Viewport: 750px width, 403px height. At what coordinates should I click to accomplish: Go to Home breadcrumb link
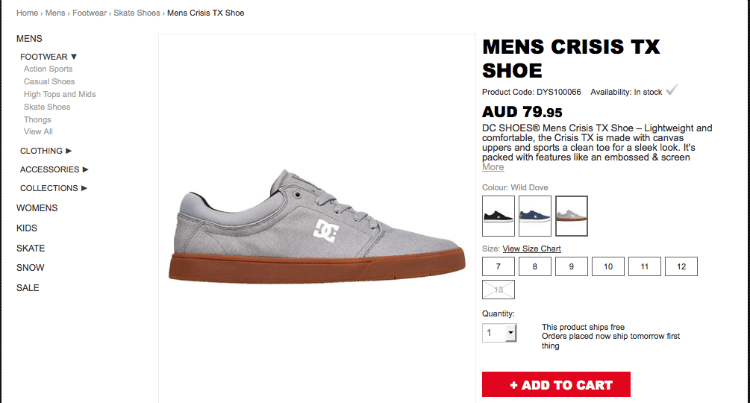pyautogui.click(x=26, y=13)
